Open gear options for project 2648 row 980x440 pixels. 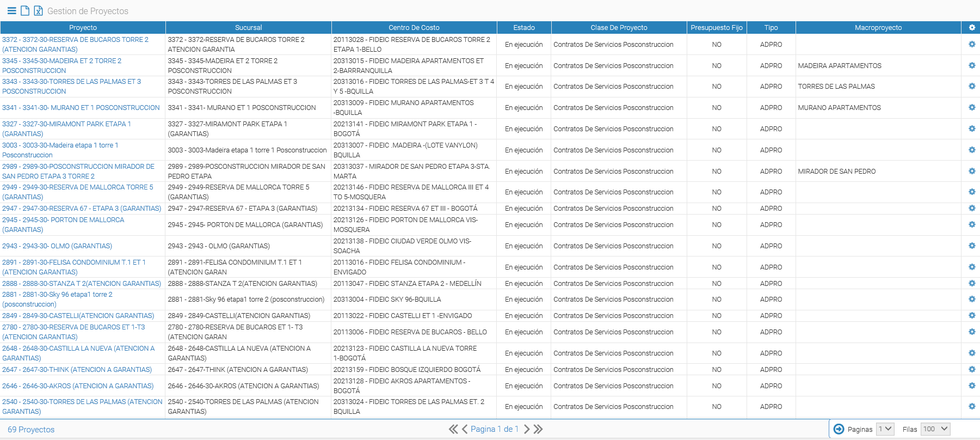972,353
